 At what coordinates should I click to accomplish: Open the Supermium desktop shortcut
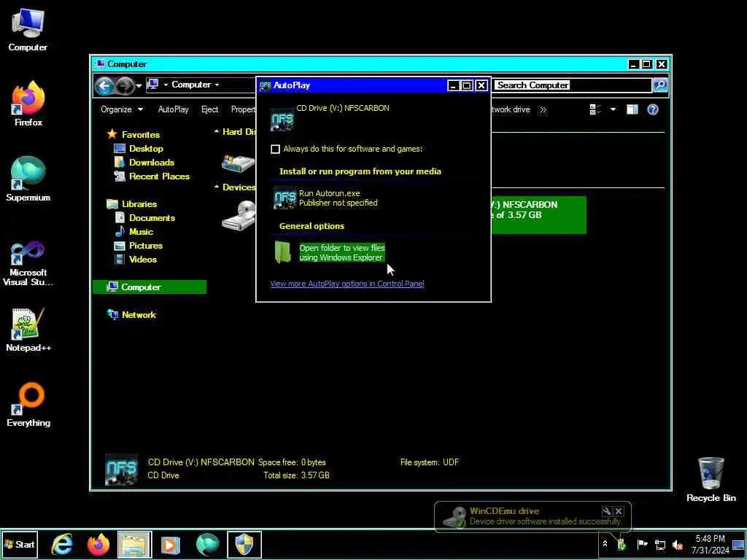tap(28, 179)
